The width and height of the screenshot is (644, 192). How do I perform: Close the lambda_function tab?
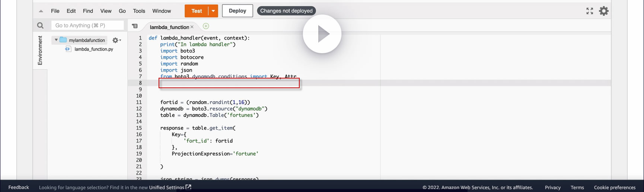(192, 27)
